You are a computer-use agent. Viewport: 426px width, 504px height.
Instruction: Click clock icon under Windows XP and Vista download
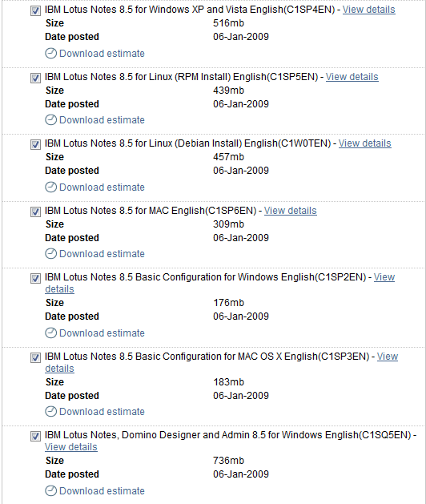point(50,54)
